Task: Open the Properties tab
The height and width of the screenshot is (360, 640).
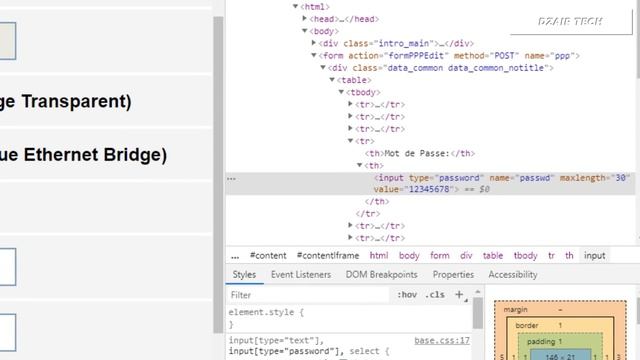Action: (x=453, y=275)
